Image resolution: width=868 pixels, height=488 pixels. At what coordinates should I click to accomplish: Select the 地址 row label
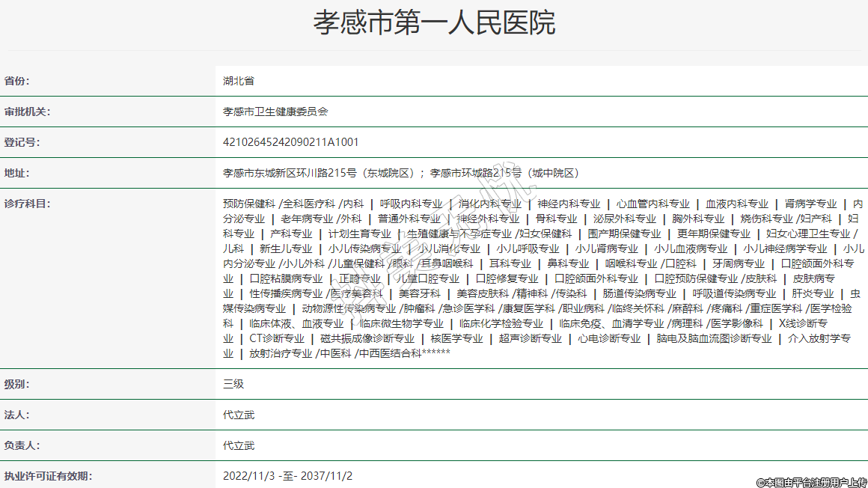(x=16, y=173)
